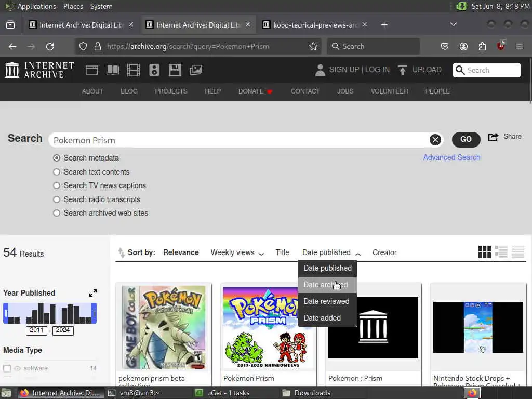Switch to compact list view
This screenshot has height=399, width=532.
click(518, 252)
